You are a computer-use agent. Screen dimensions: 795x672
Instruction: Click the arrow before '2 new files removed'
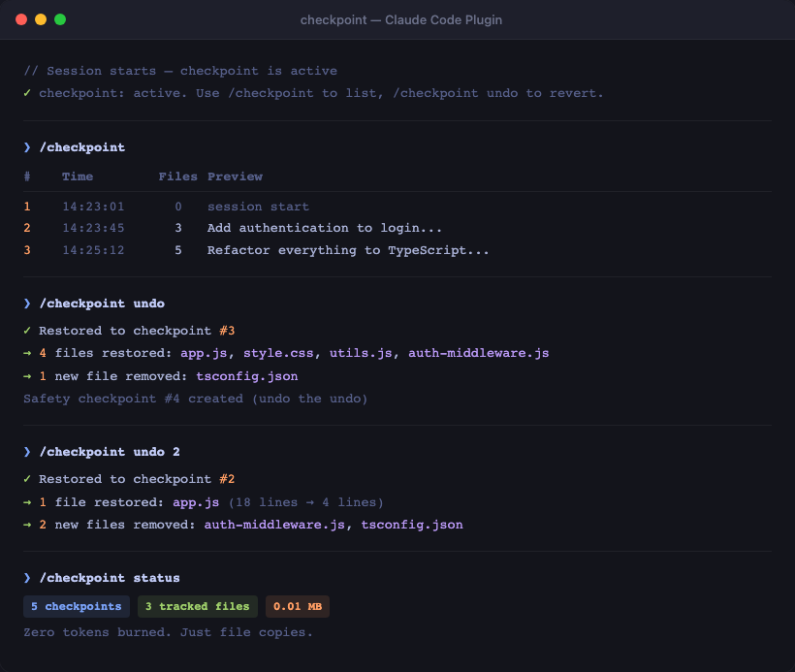tap(27, 525)
